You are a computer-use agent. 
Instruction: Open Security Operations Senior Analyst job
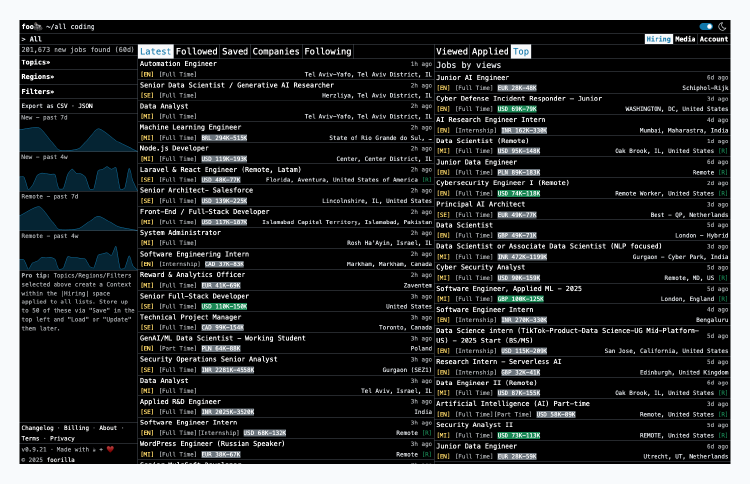click(209, 359)
